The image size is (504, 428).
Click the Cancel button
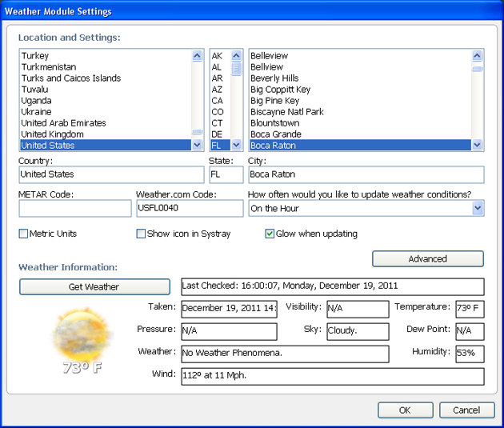[466, 410]
